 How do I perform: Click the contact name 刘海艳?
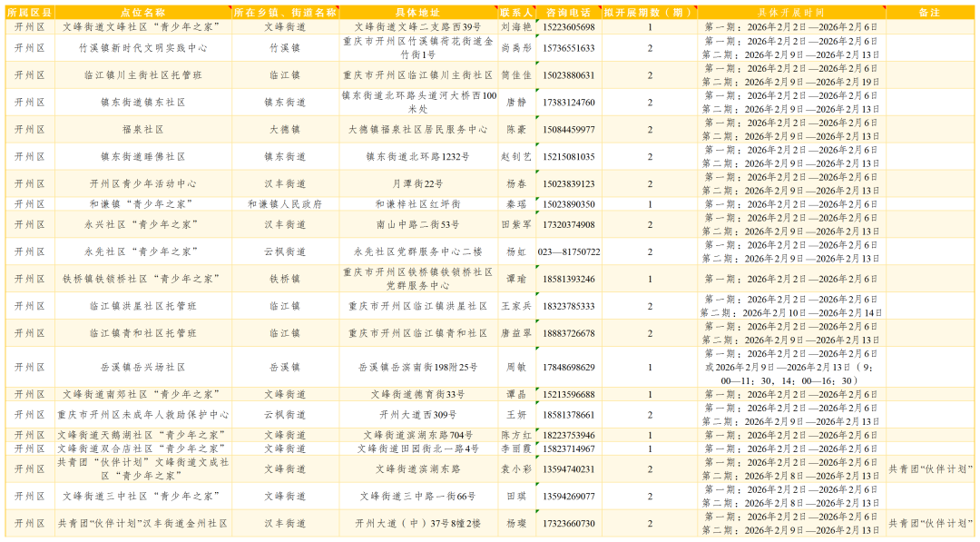tap(516, 27)
